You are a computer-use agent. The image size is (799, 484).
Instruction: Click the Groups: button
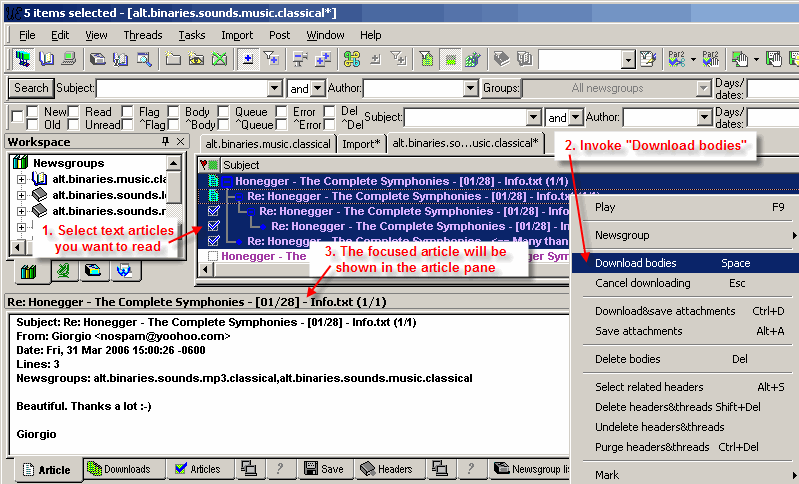click(501, 88)
